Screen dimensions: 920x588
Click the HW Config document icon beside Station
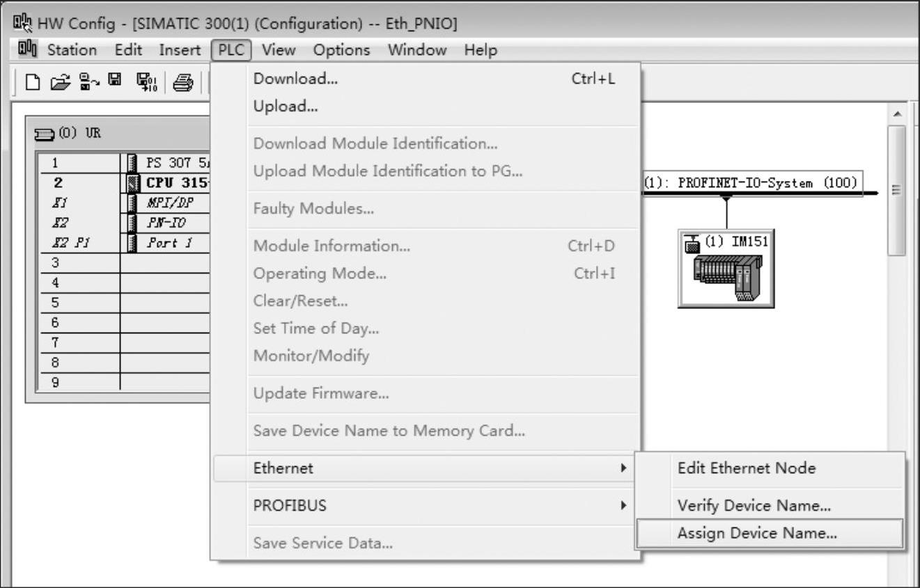pos(26,49)
